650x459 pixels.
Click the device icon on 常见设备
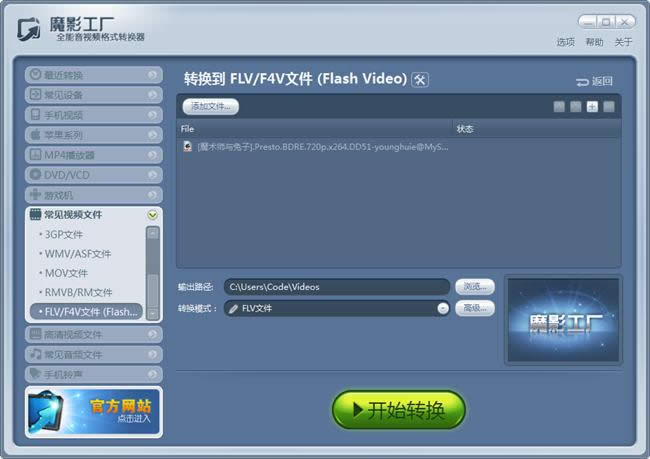(x=36, y=95)
